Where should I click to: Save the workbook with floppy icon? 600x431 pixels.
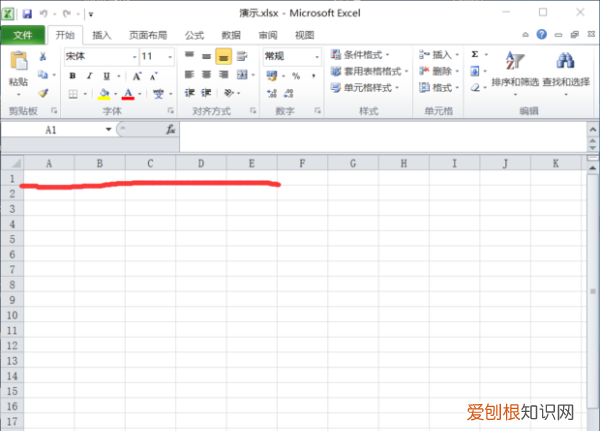coord(27,14)
